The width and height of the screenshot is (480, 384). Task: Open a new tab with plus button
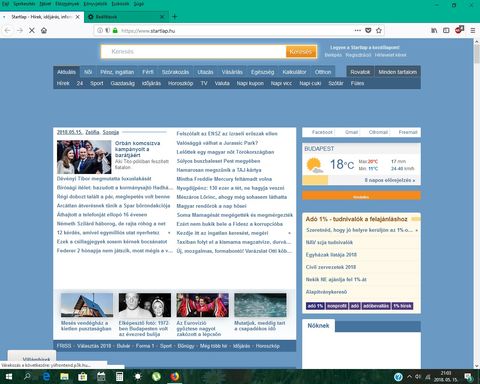pyautogui.click(x=174, y=17)
